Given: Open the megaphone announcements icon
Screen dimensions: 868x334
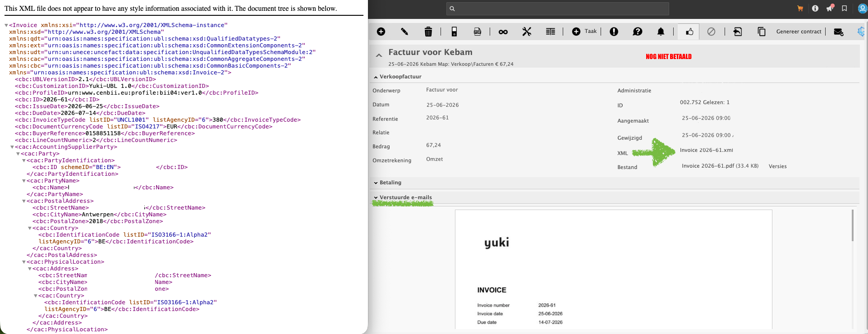Looking at the screenshot, I should (x=830, y=8).
